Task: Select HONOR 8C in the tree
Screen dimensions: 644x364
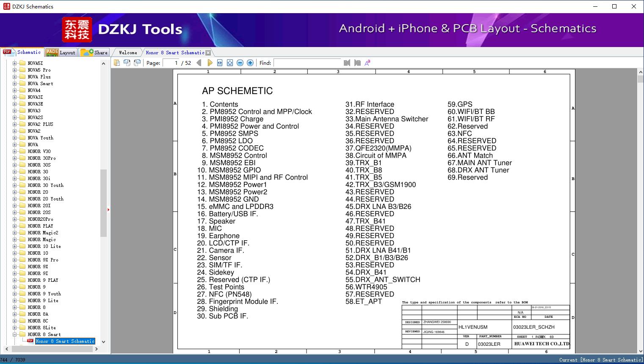Action: pyautogui.click(x=38, y=321)
